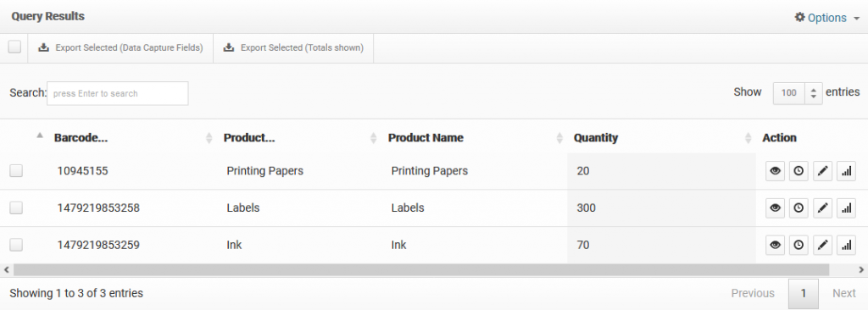Open history clock for Ink row
This screenshot has height=310, width=868.
(798, 245)
